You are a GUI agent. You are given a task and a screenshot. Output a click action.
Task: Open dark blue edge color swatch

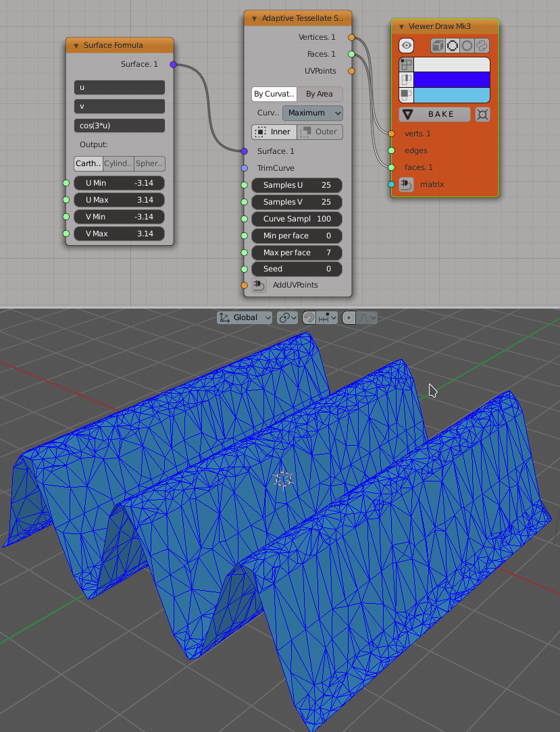452,80
